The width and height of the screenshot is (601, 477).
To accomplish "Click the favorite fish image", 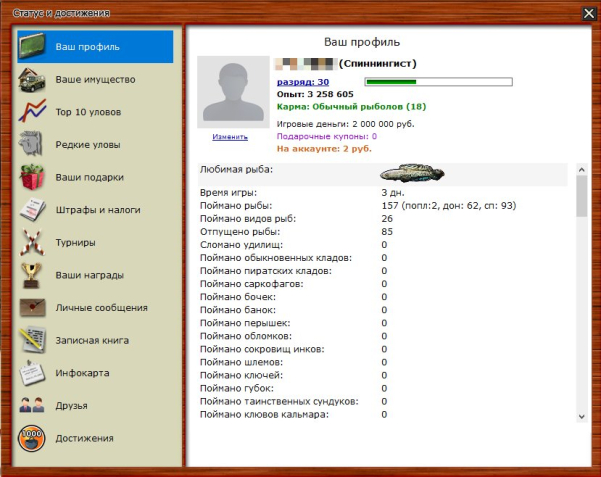I will point(411,172).
